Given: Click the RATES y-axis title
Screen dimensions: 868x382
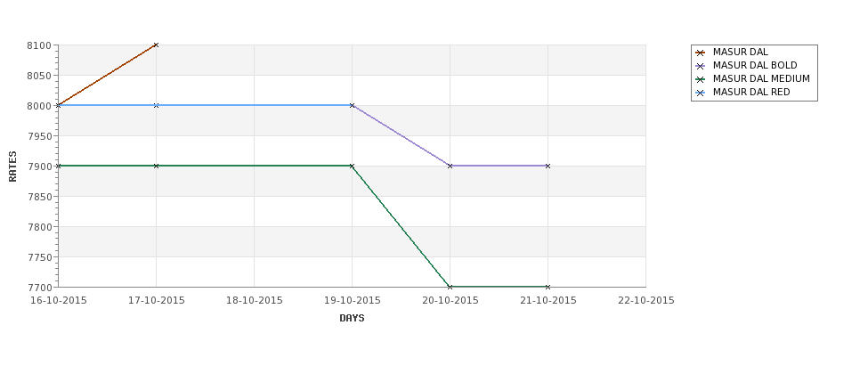Looking at the screenshot, I should (x=12, y=167).
